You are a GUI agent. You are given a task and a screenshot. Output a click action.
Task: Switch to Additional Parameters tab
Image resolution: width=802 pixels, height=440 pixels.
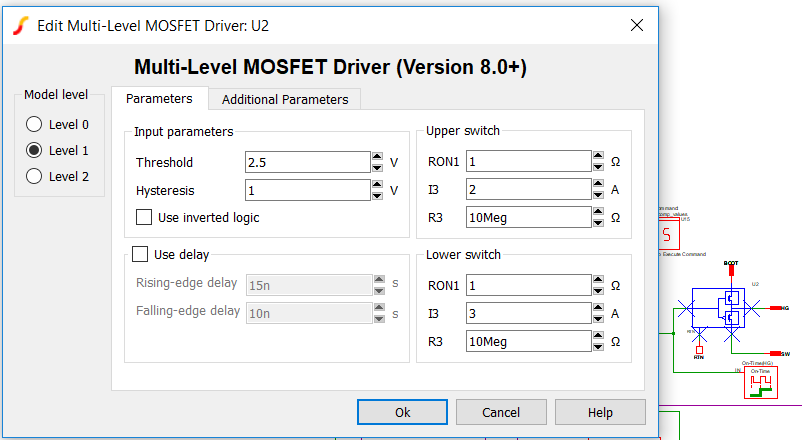pos(285,99)
